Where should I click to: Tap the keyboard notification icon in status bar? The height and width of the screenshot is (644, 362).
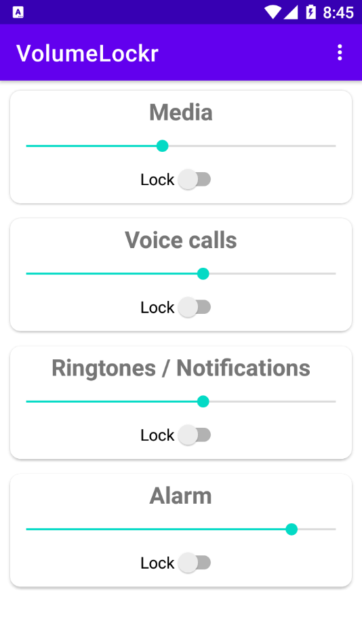coord(18,12)
